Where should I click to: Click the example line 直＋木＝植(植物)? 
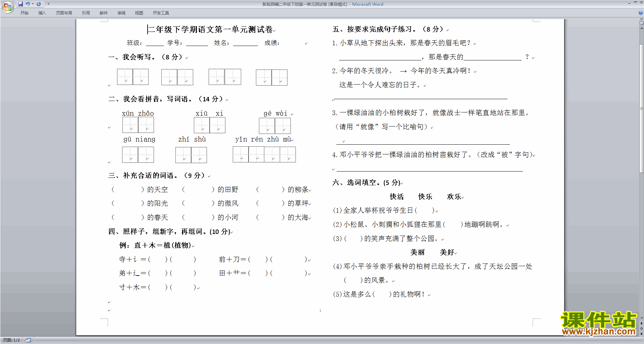pos(163,245)
